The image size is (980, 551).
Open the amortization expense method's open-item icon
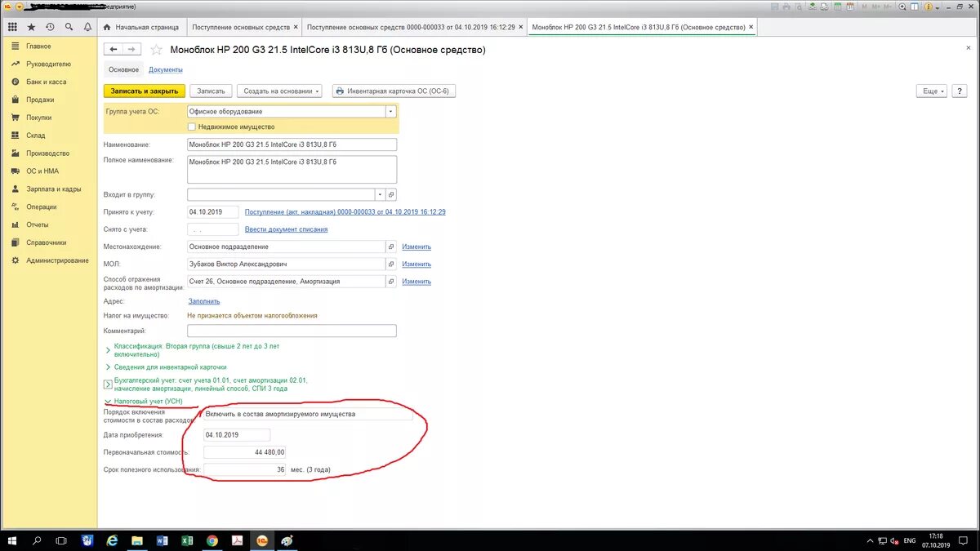pyautogui.click(x=391, y=282)
